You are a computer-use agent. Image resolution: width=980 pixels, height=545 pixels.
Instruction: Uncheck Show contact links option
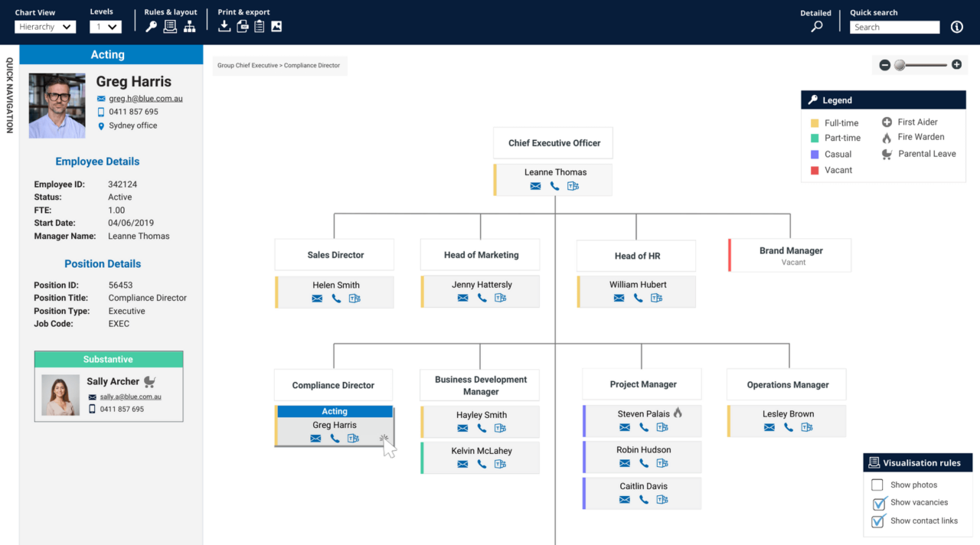tap(877, 521)
